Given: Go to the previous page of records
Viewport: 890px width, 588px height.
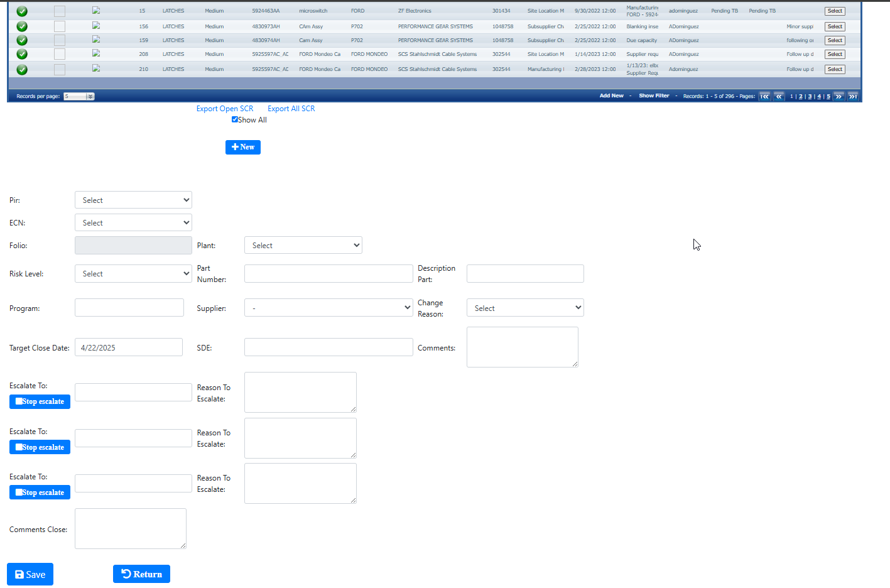Looking at the screenshot, I should pos(779,96).
